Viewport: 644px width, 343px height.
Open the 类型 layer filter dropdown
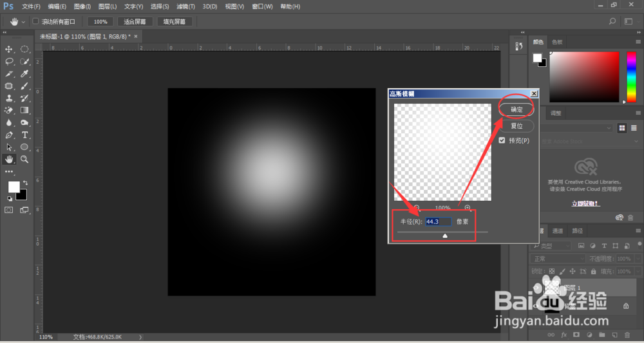coord(551,246)
